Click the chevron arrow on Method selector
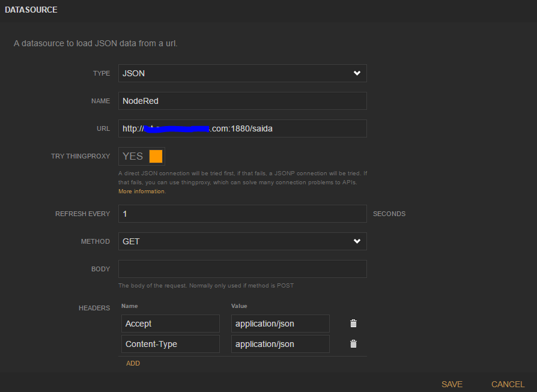 [357, 241]
